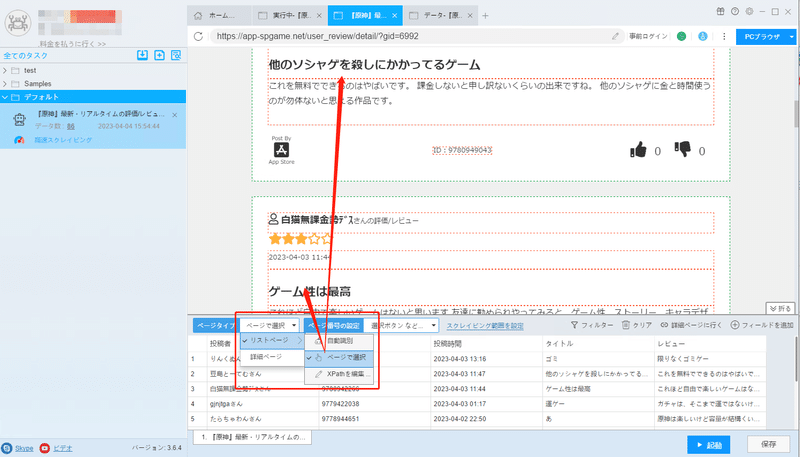Image resolution: width=800 pixels, height=457 pixels.
Task: Click the search tasks icon beside 全てのタスク
Action: 176,55
